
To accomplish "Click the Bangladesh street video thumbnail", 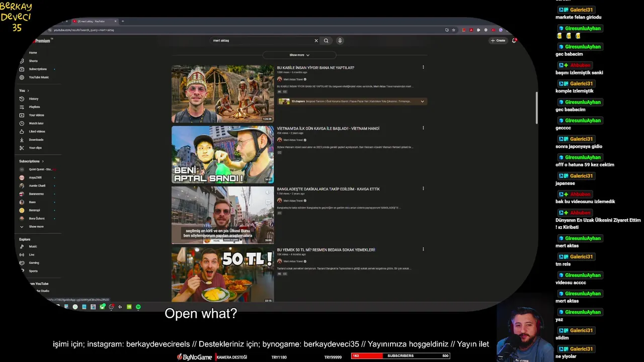I will coord(222,215).
